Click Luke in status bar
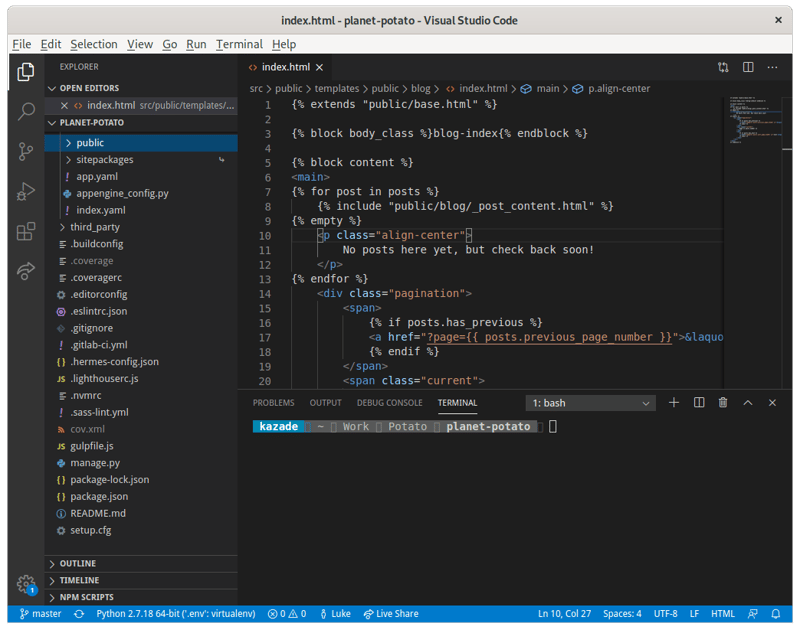 (x=335, y=614)
